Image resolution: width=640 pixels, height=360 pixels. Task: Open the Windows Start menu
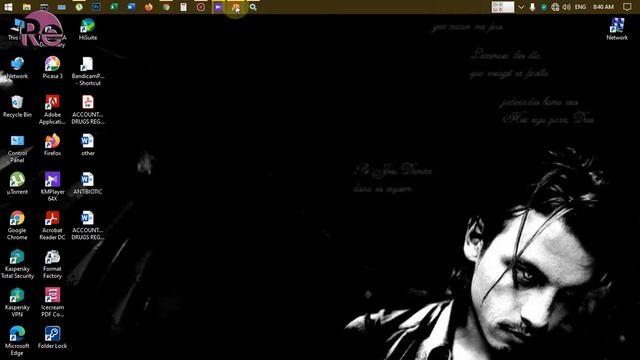coord(8,7)
